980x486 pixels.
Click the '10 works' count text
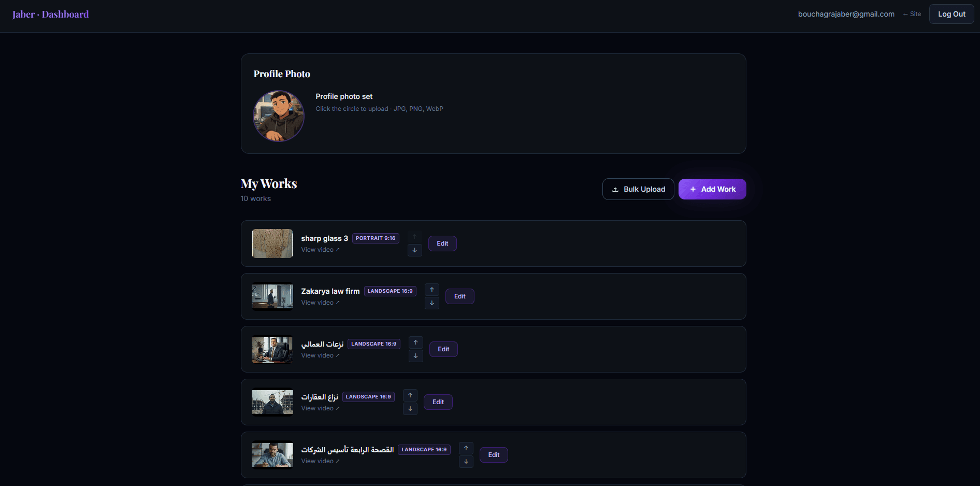click(256, 198)
